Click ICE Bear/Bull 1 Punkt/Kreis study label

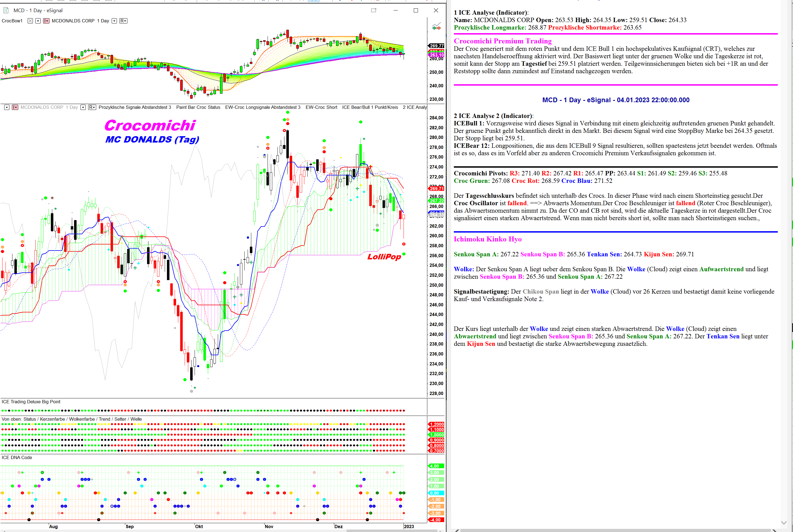[x=370, y=107]
